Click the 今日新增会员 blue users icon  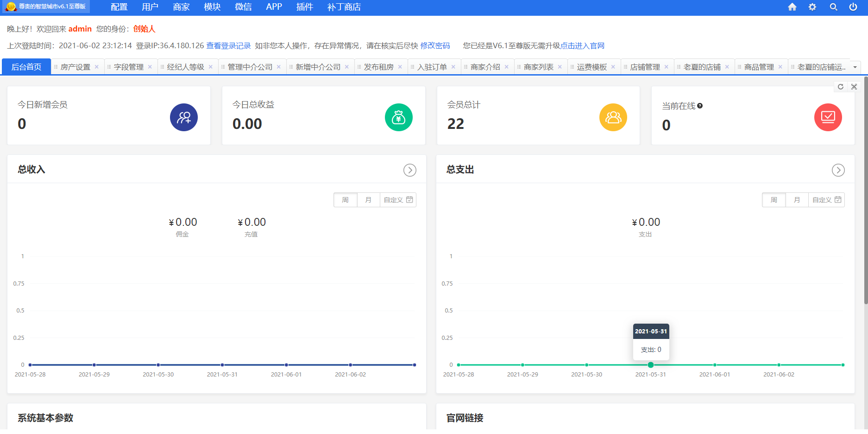tap(184, 117)
